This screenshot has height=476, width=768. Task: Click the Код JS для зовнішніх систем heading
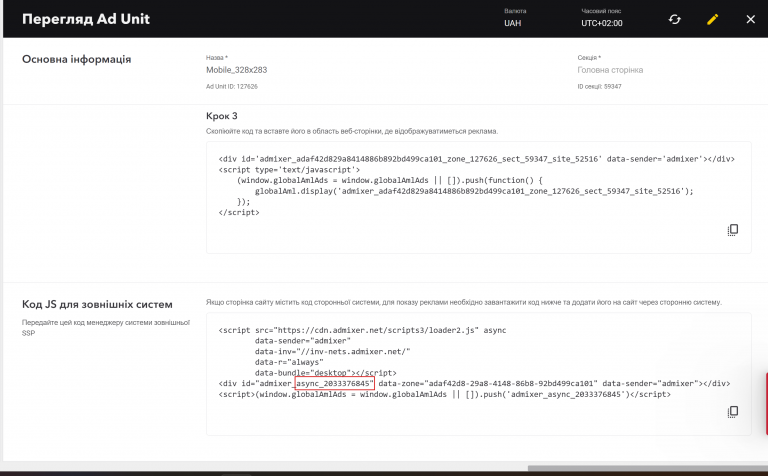pos(97,304)
